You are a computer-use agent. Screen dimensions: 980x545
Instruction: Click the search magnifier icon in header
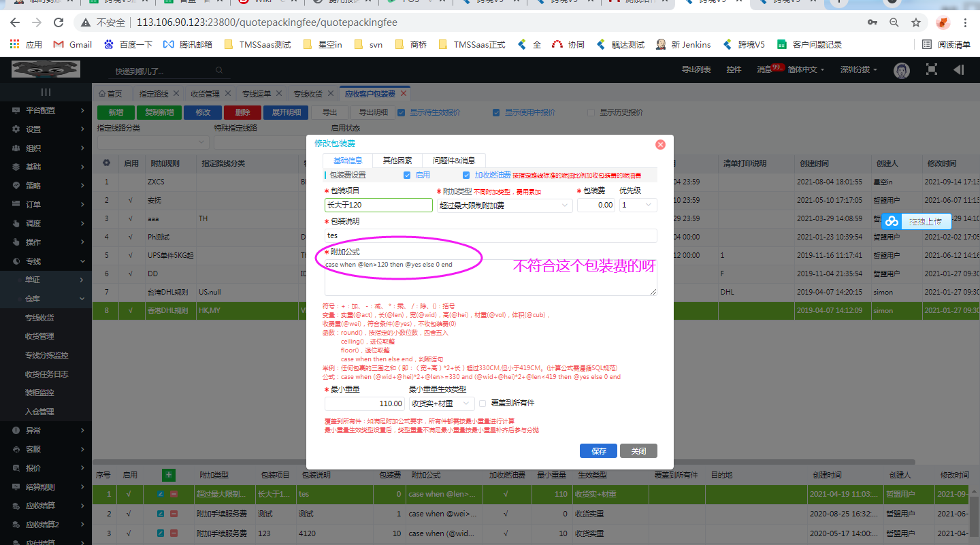click(x=219, y=70)
